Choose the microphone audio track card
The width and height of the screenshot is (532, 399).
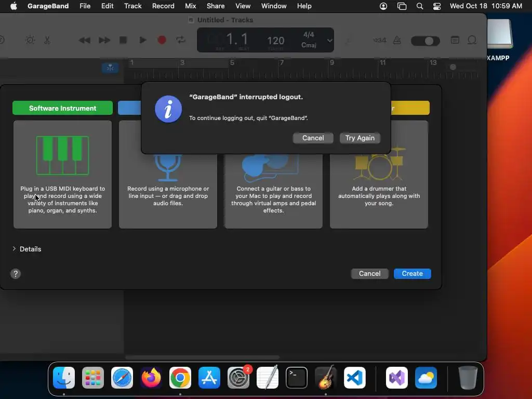(168, 192)
